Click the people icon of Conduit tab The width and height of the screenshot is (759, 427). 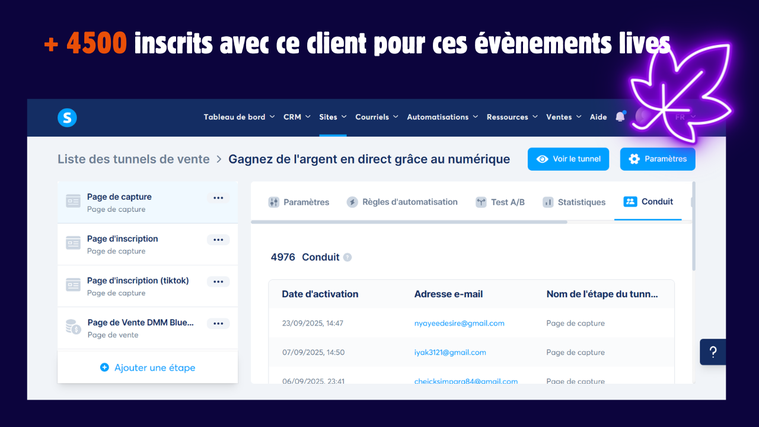630,201
